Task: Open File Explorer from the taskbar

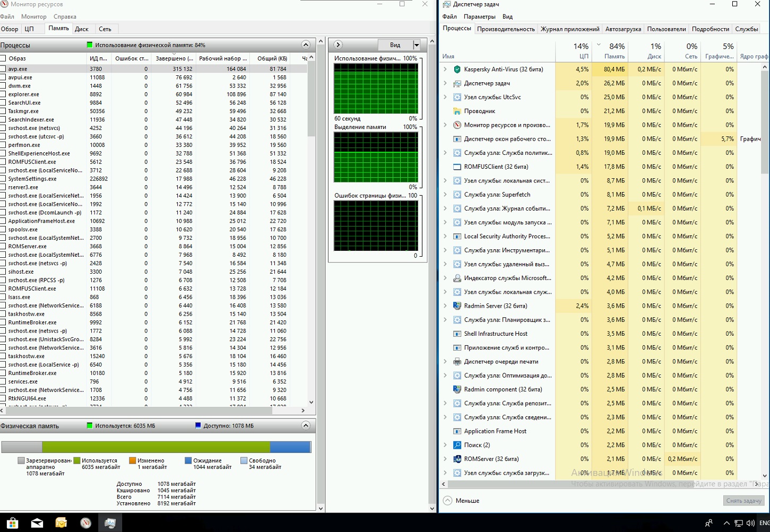Action: 61,522
